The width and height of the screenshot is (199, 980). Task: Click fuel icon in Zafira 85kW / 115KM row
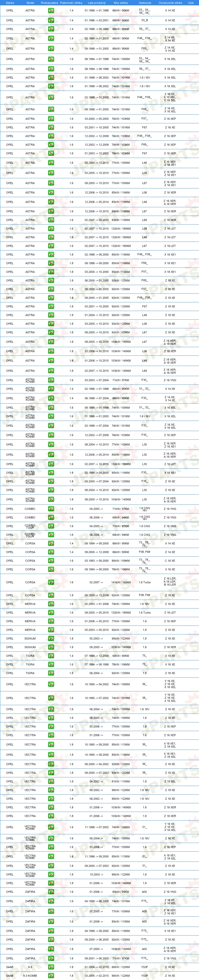[51, 922]
